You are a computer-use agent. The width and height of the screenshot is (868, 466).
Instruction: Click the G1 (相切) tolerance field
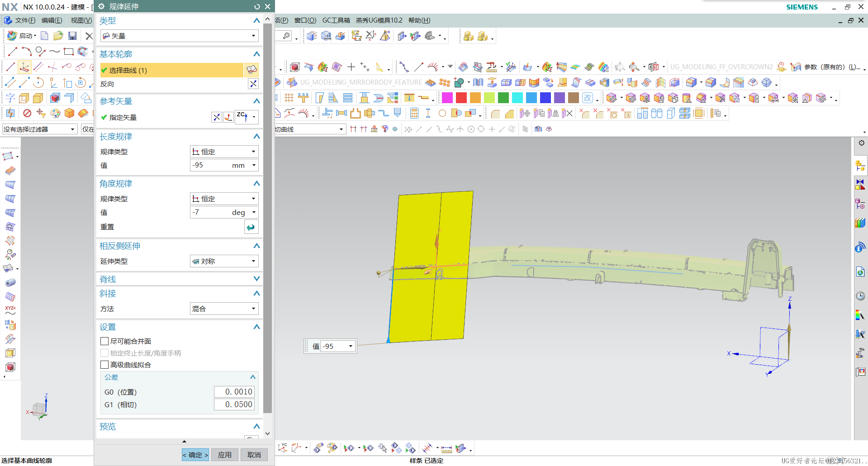234,404
